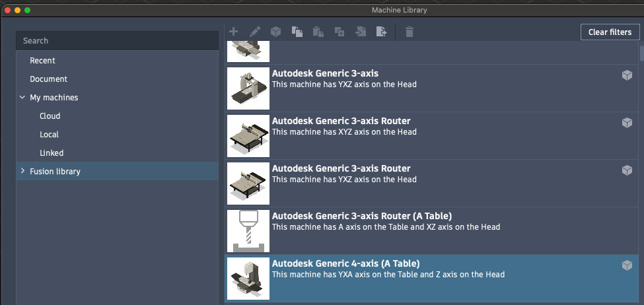The height and width of the screenshot is (305, 644).
Task: Click cube icon on Autodesk Generic 3-axis row
Action: [x=627, y=75]
